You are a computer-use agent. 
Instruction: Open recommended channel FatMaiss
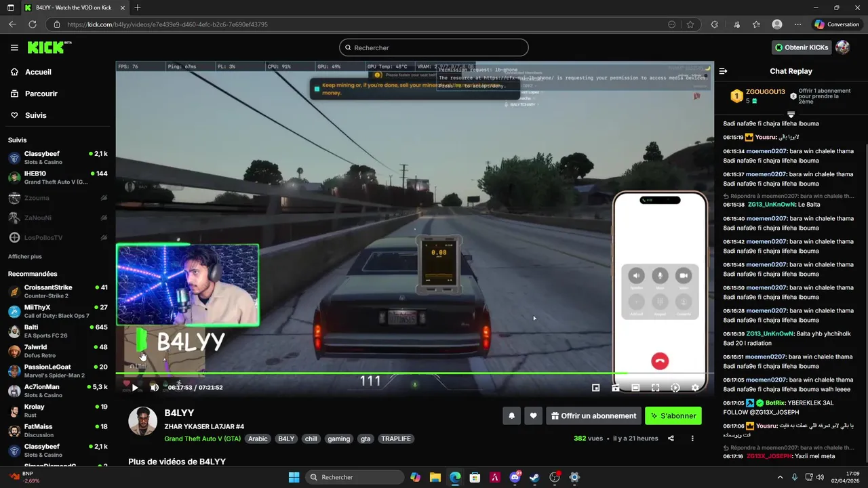(58, 431)
